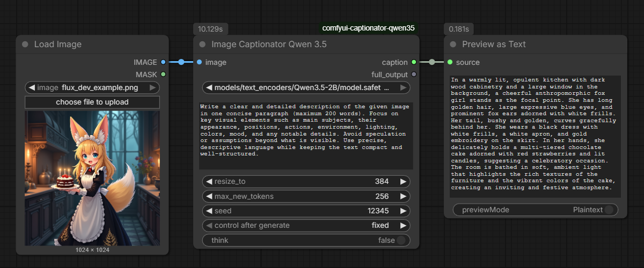Collapse the Preview as Text node dot

tap(453, 44)
